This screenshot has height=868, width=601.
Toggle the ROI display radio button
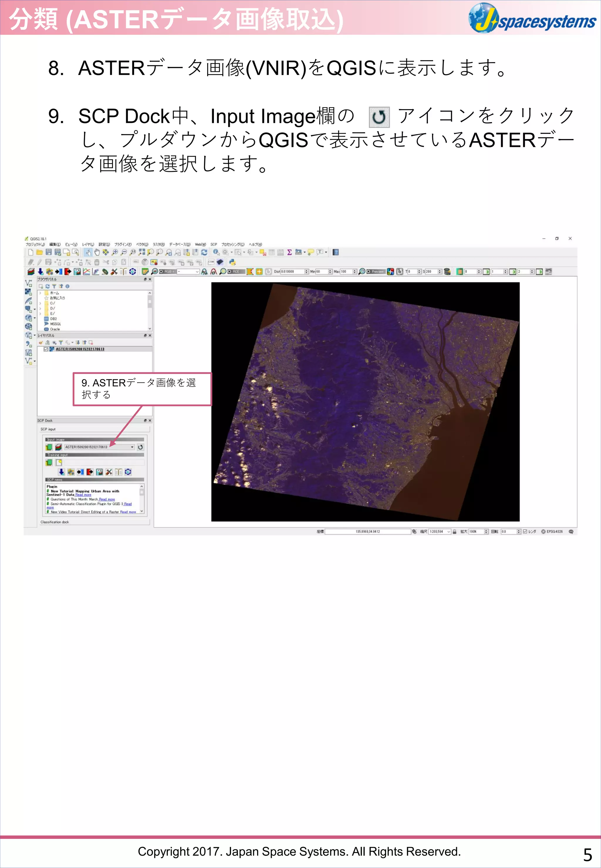(229, 271)
